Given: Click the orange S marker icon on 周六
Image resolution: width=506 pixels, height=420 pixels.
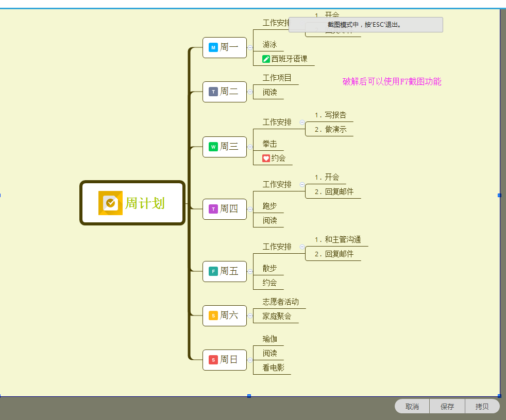Looking at the screenshot, I should (213, 316).
